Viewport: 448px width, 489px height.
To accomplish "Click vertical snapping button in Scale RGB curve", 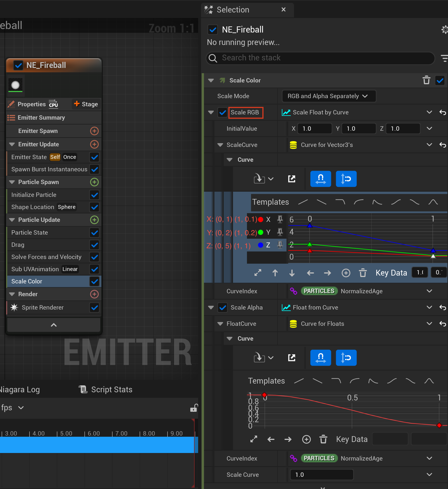I will (x=346, y=179).
